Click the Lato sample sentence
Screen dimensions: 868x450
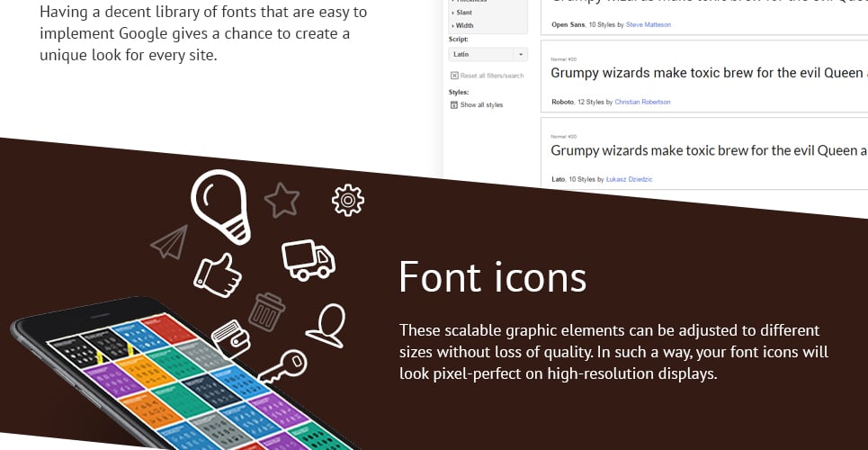pyautogui.click(x=709, y=150)
